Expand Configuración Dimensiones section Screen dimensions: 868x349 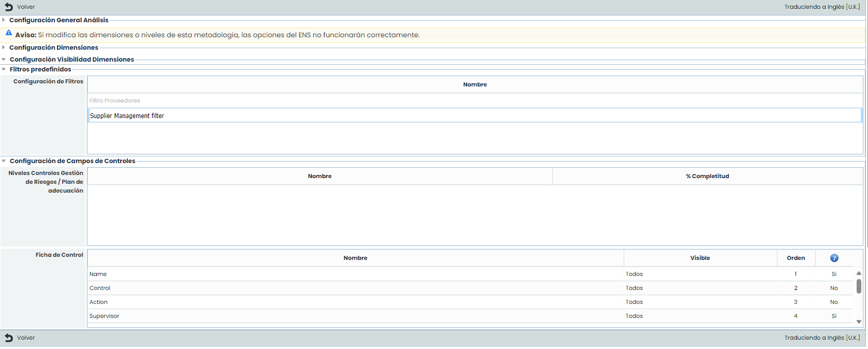tap(4, 48)
